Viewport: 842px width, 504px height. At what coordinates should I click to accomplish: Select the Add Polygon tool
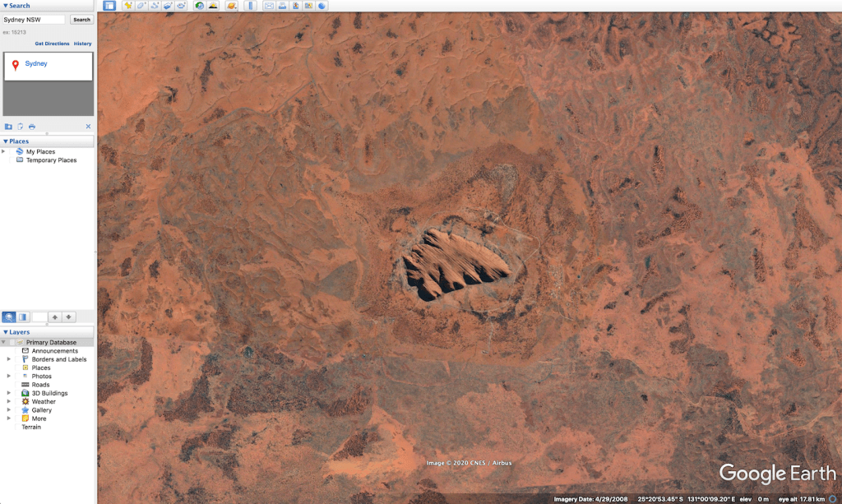141,6
